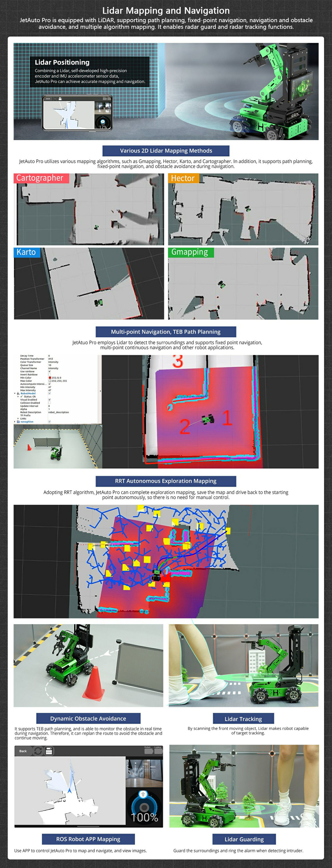Screen dimensions: 332x868
Task: Click the Laptop battery indicator icon
Action: (x=158, y=751)
